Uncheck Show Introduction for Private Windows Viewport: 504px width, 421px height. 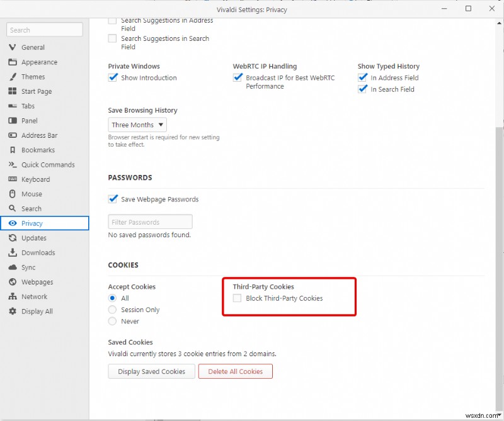click(113, 77)
